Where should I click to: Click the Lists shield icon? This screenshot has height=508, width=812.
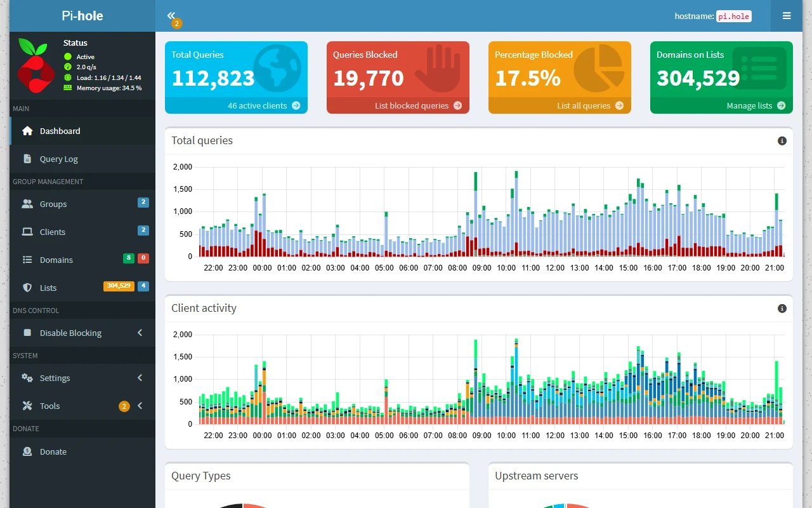click(27, 288)
